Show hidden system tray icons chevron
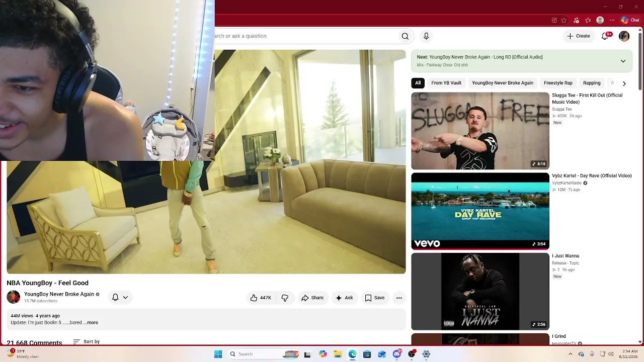The height and width of the screenshot is (362, 644). click(x=570, y=354)
